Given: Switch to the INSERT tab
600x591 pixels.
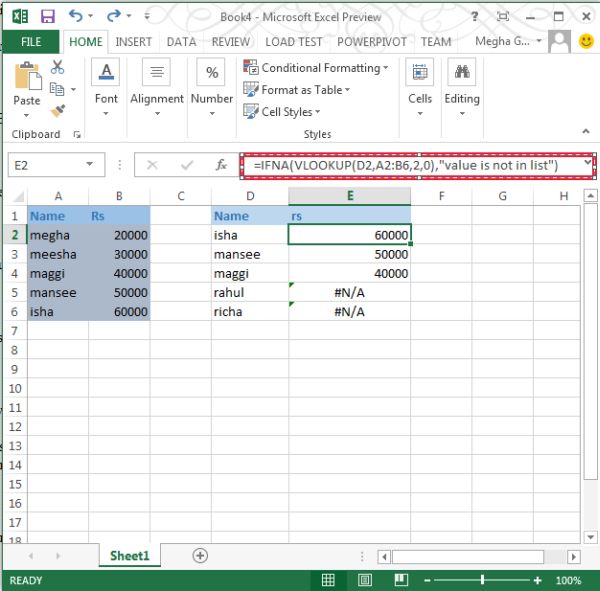Looking at the screenshot, I should 134,41.
